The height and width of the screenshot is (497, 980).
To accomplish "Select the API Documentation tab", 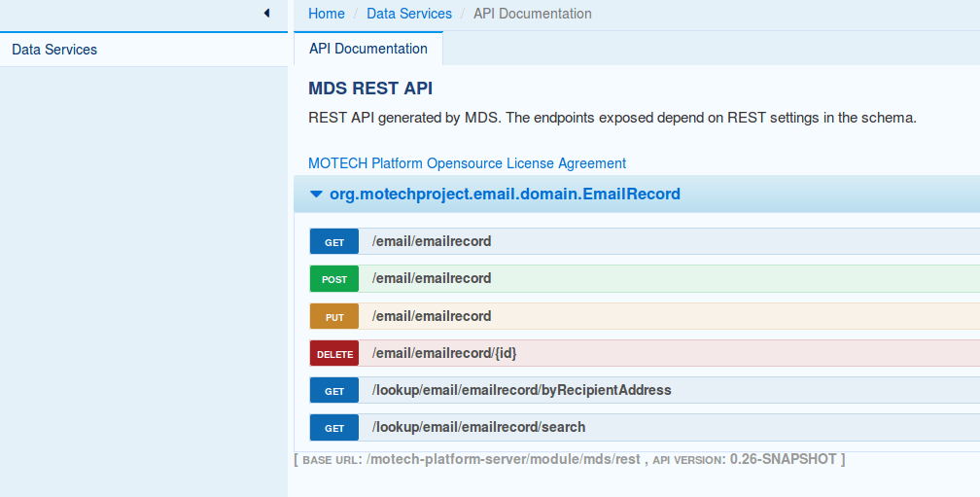I will coord(368,49).
